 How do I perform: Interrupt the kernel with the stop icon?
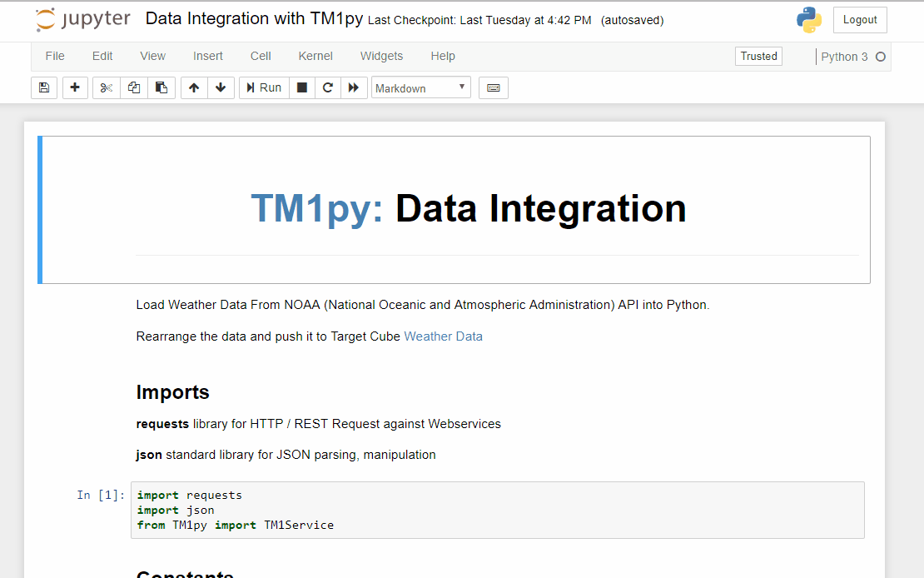pyautogui.click(x=302, y=87)
